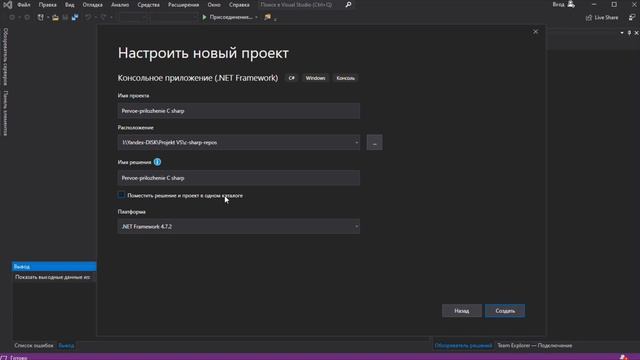
Task: Click the C# tag
Action: point(291,78)
